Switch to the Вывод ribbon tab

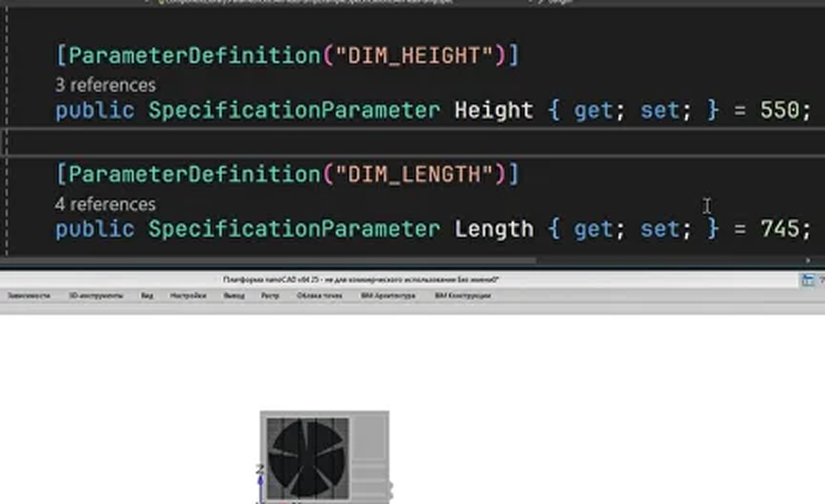click(x=234, y=295)
